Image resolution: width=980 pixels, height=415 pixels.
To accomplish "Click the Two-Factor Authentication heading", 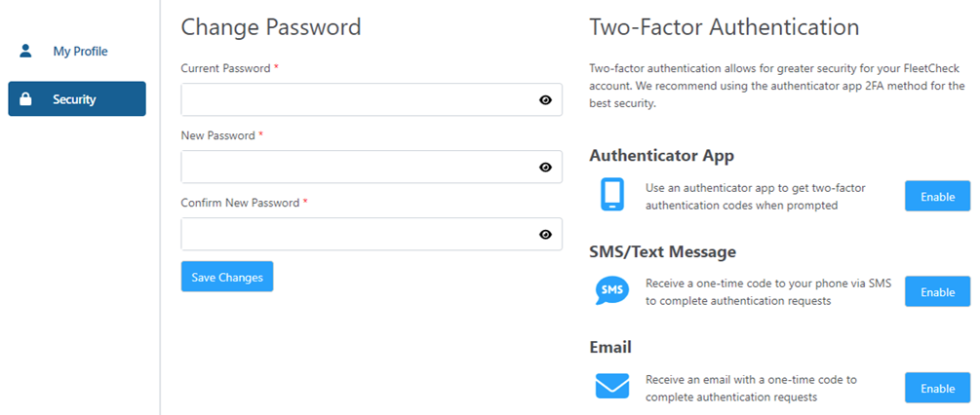I will click(724, 27).
